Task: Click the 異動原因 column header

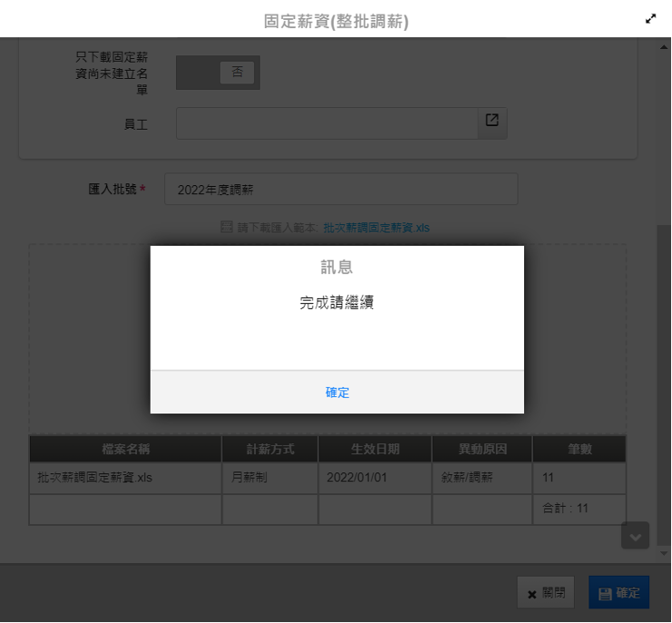Action: tap(482, 449)
